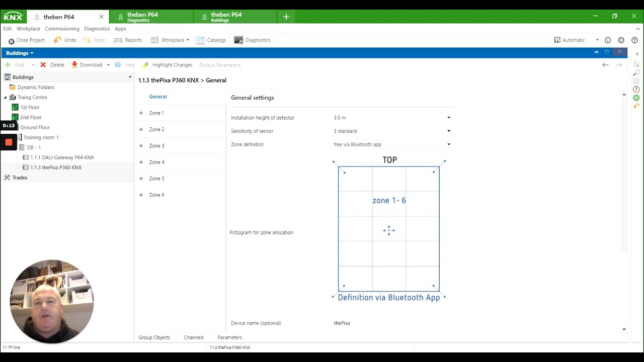Click the Download arrow icon
This screenshot has width=644, height=362.
pyautogui.click(x=74, y=64)
